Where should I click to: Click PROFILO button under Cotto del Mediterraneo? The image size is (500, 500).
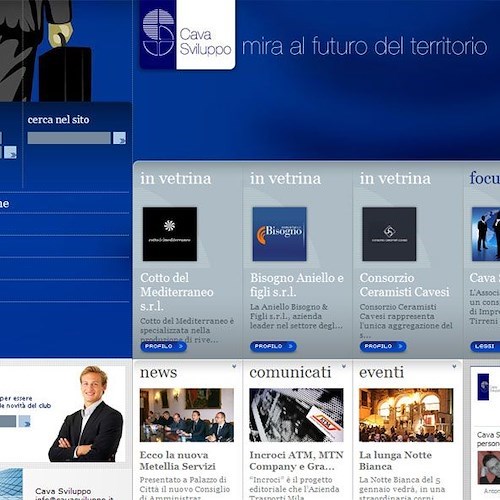[x=163, y=346]
